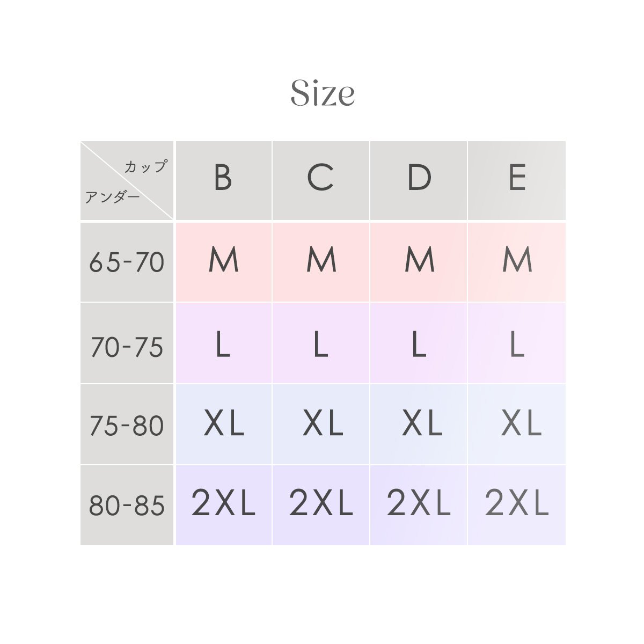The image size is (644, 644).
Task: Click the Size title heading
Action: click(x=323, y=93)
